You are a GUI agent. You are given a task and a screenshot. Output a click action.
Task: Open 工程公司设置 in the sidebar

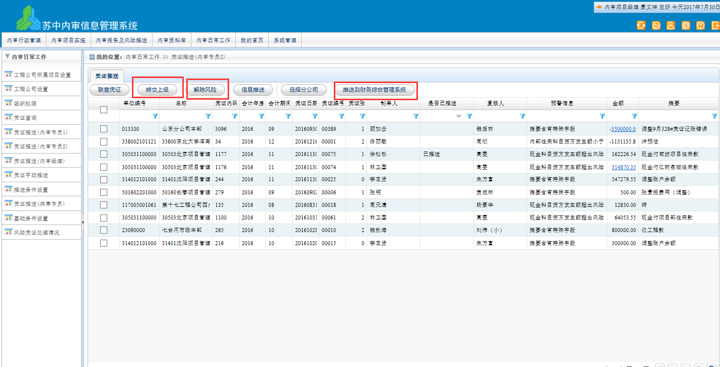(31, 89)
